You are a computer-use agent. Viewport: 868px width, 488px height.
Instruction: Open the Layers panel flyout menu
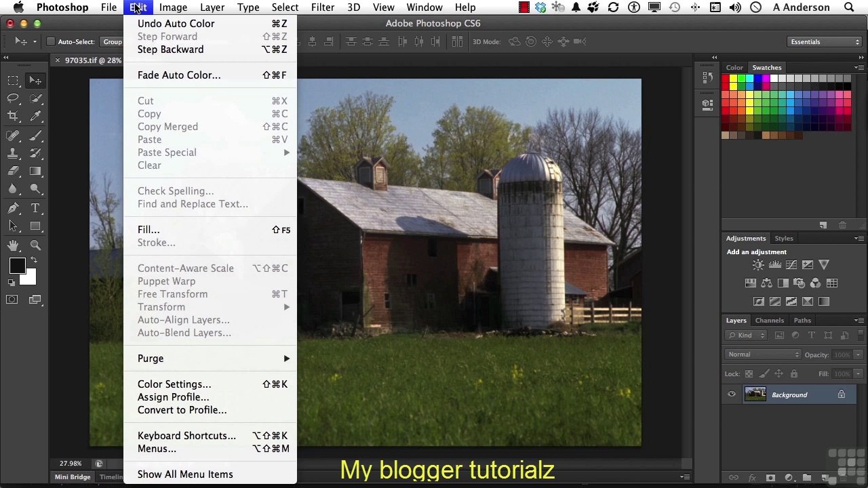pyautogui.click(x=859, y=321)
